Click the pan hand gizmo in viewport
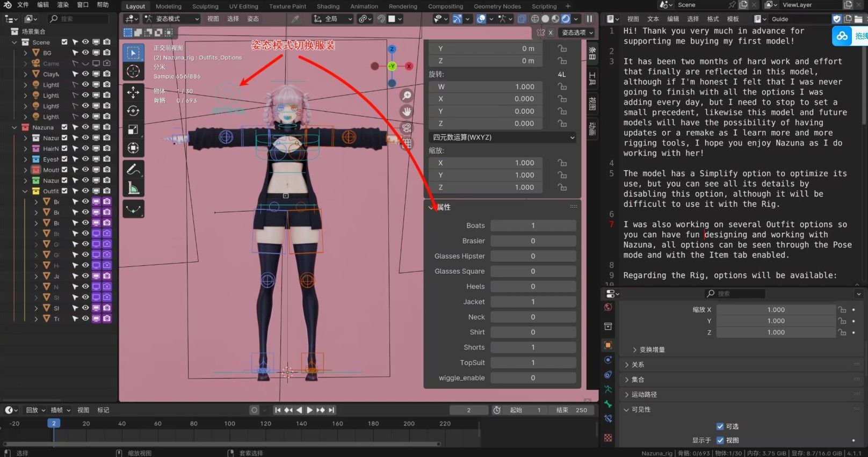Screen dimensions: 868x457 pos(407,111)
